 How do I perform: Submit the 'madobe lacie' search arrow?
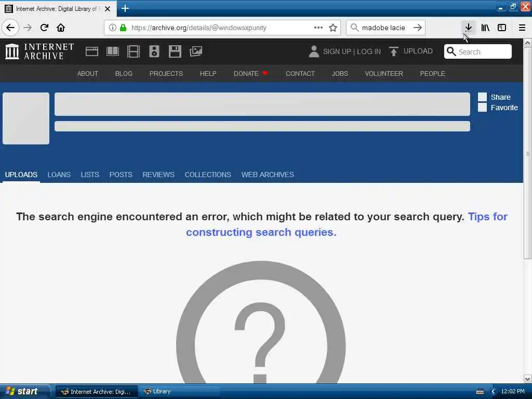(418, 28)
